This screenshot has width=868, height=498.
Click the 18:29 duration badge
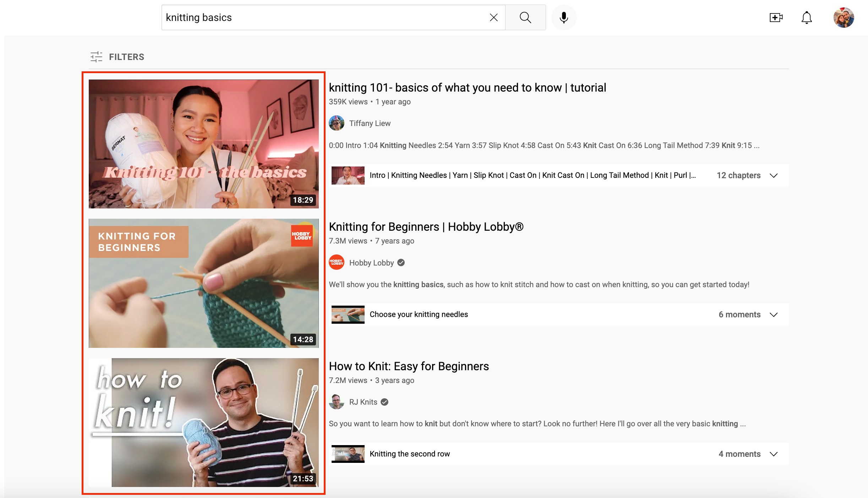tap(303, 200)
